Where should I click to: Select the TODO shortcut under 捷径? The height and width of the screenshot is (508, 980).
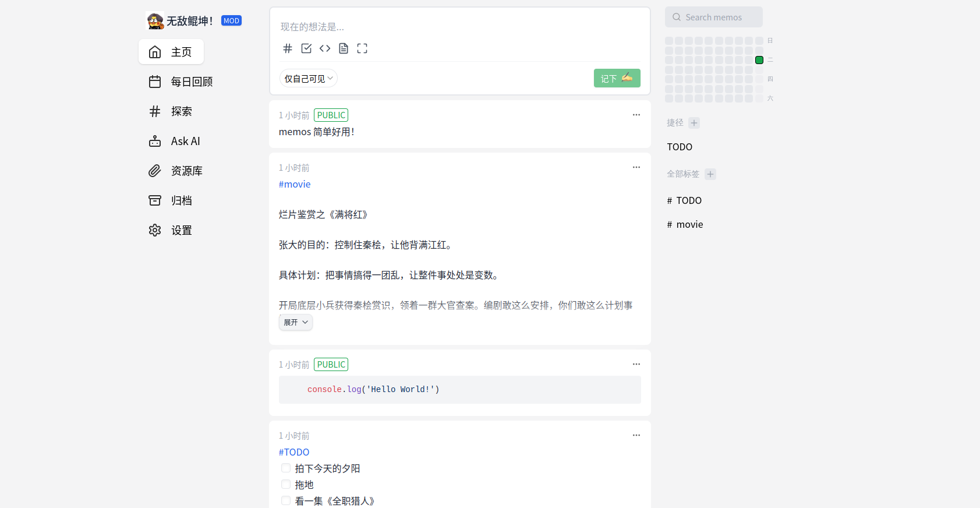680,147
